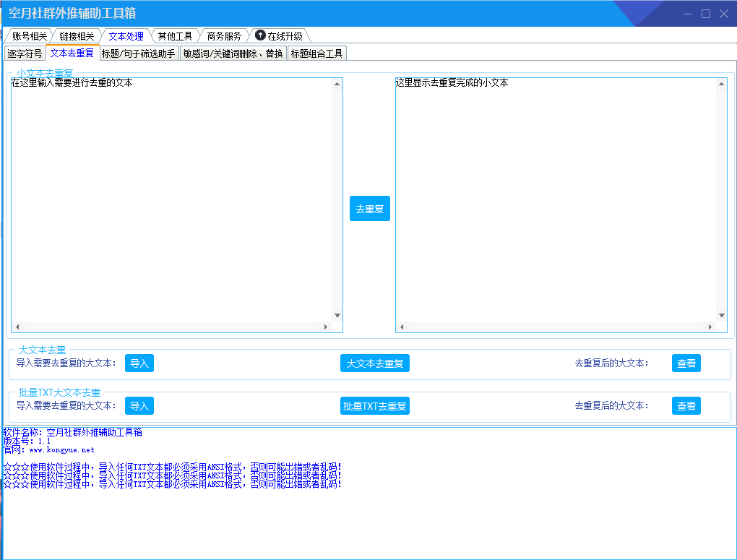737x560 pixels.
Task: Click the 批量TXT去重复 button
Action: [x=374, y=406]
